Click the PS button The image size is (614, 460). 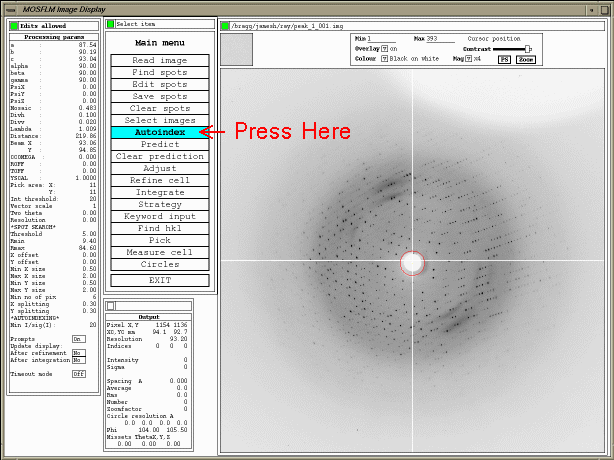pos(504,60)
